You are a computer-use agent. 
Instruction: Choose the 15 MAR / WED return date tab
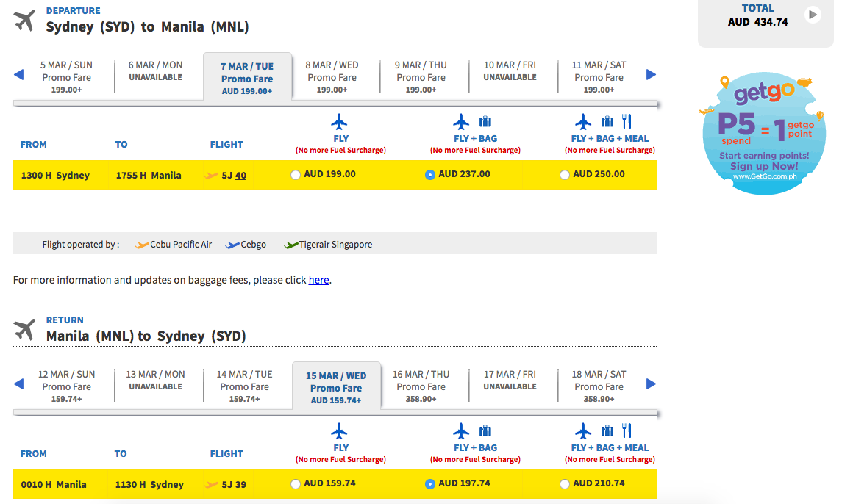[336, 387]
